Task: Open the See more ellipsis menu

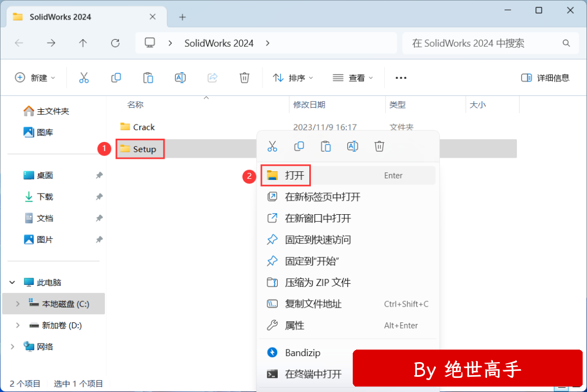Action: [401, 78]
